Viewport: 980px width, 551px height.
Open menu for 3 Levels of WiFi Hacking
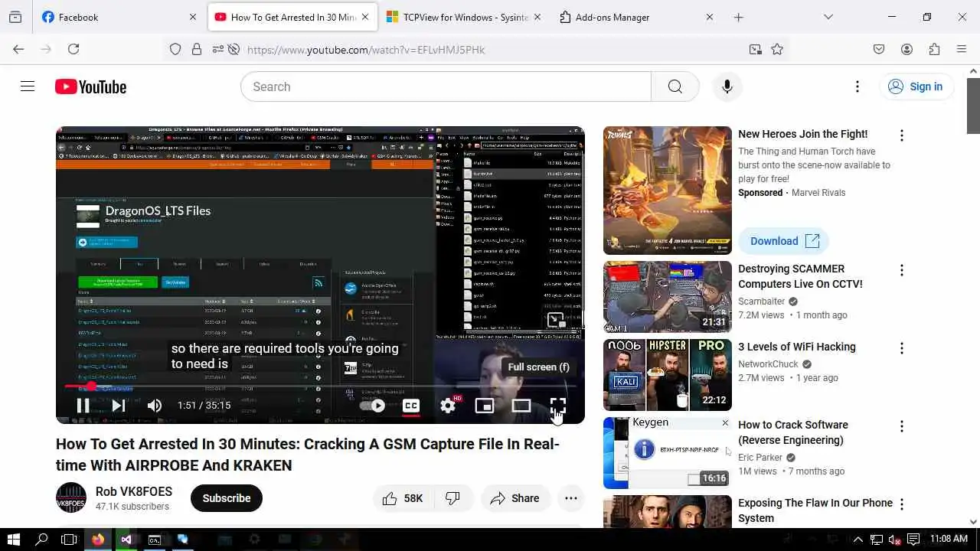coord(901,348)
